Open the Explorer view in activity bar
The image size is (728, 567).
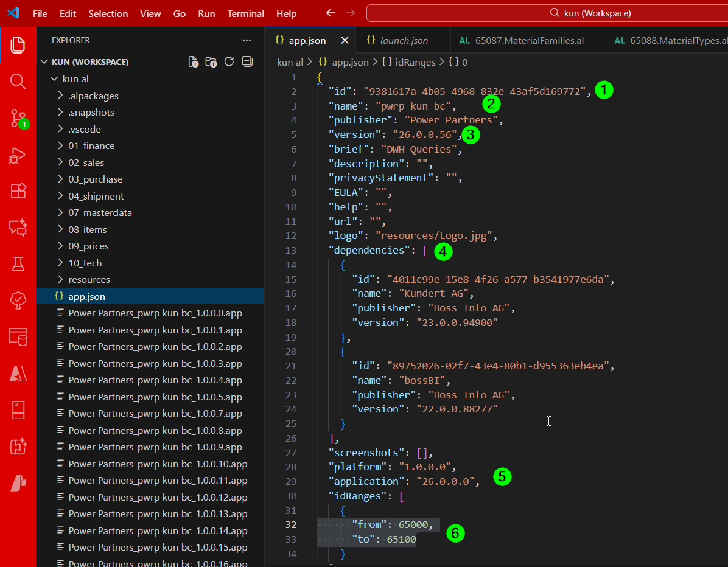[18, 45]
